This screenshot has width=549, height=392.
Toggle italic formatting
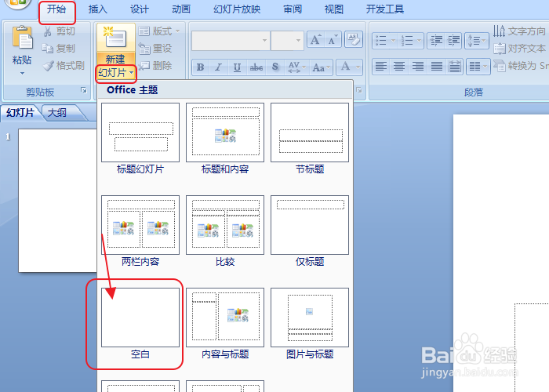pos(219,67)
